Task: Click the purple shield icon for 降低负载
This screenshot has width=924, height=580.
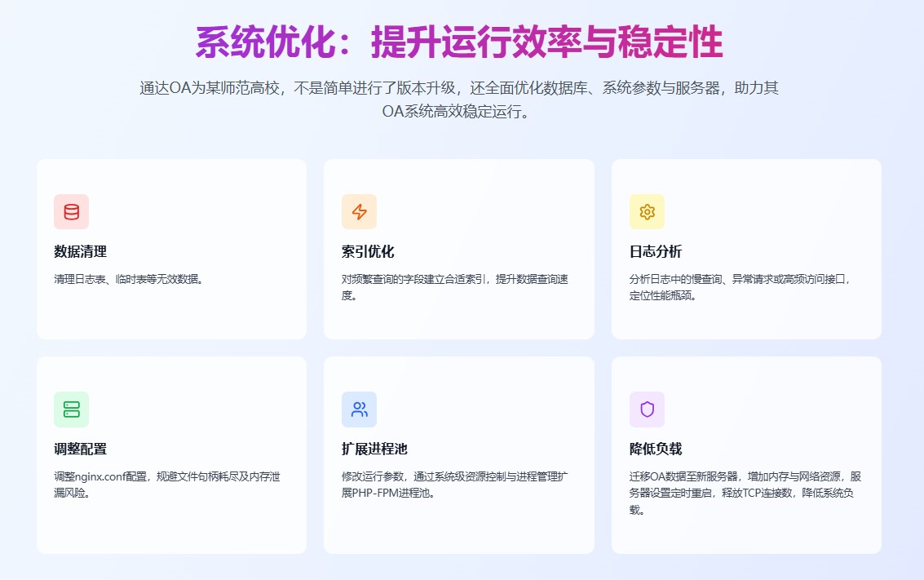Action: 647,410
